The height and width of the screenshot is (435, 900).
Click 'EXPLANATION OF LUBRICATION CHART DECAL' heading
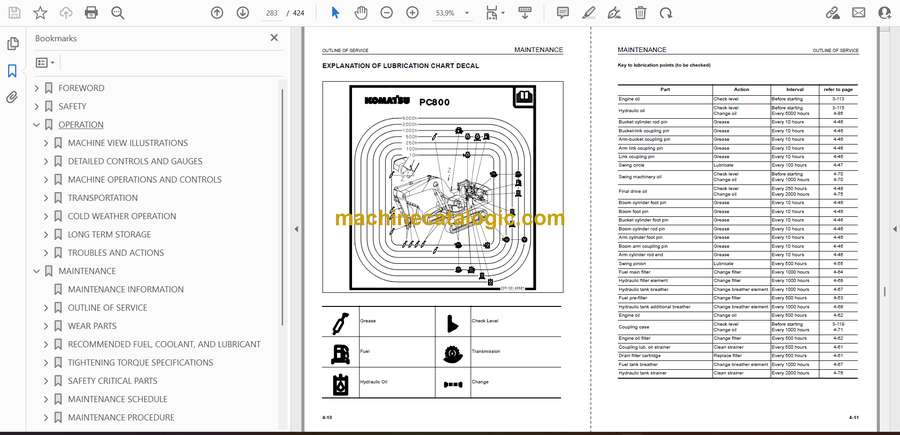401,66
